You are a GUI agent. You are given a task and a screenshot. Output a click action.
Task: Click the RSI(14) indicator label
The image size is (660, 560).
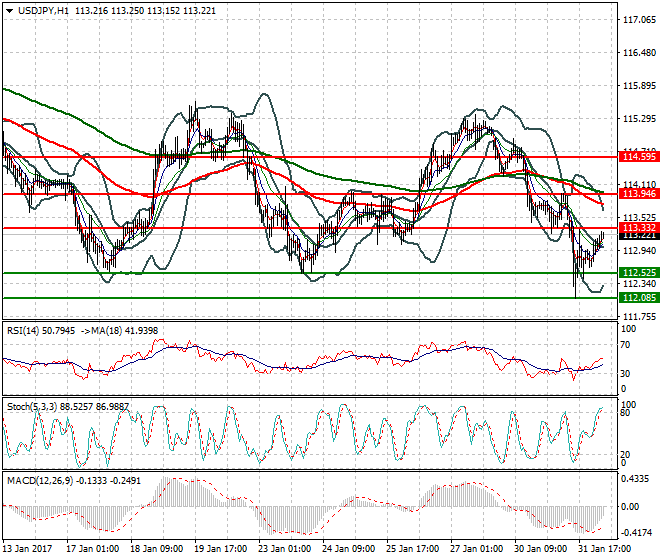click(x=23, y=331)
